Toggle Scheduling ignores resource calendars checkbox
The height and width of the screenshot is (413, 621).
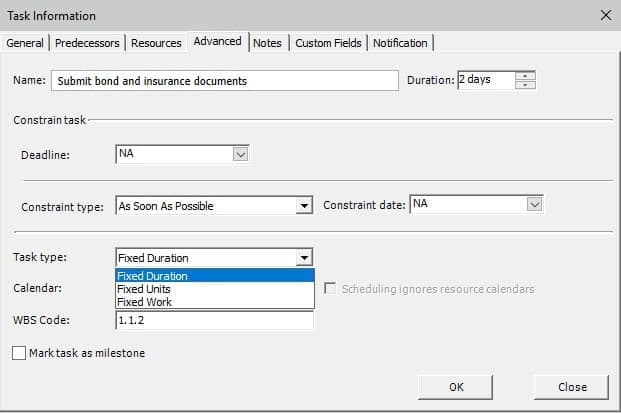330,288
